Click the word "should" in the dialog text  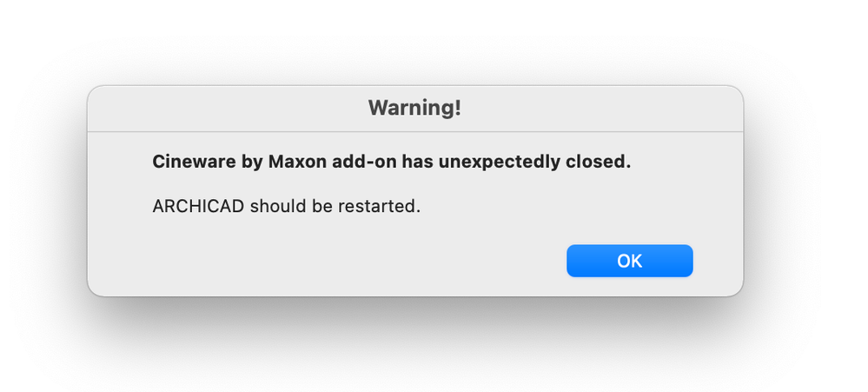point(275,208)
